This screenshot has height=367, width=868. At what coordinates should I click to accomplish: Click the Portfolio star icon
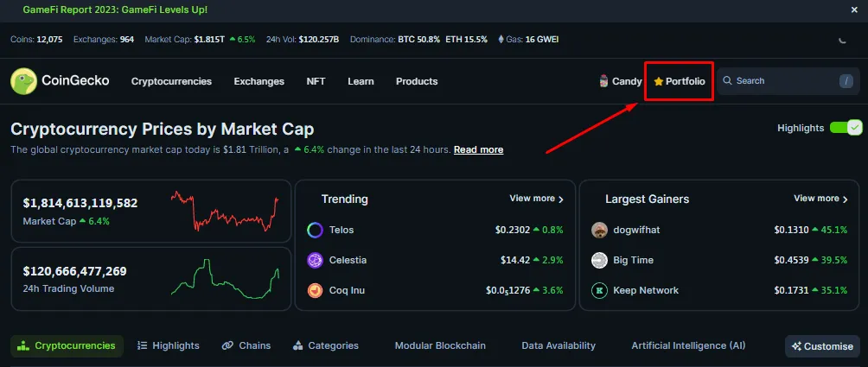pos(658,81)
